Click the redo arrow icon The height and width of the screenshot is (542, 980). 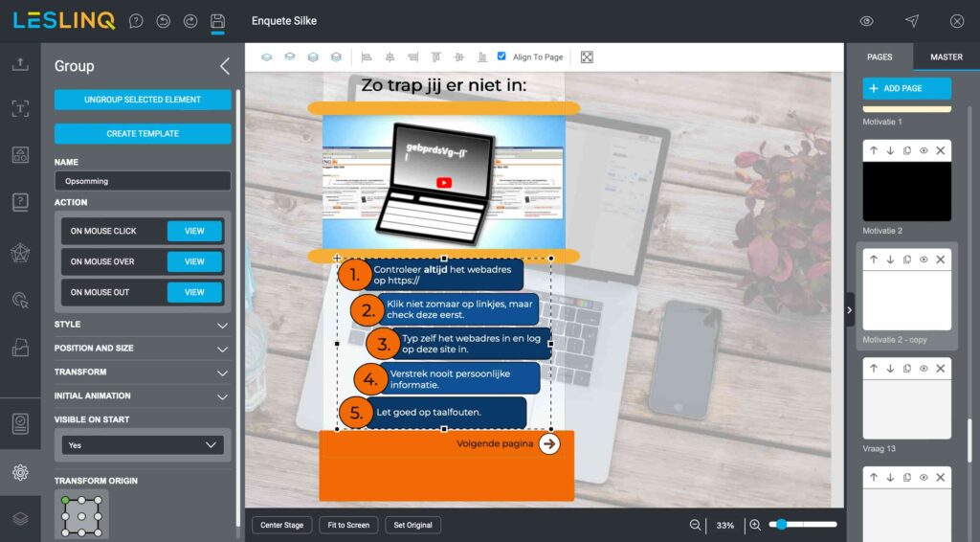[189, 21]
